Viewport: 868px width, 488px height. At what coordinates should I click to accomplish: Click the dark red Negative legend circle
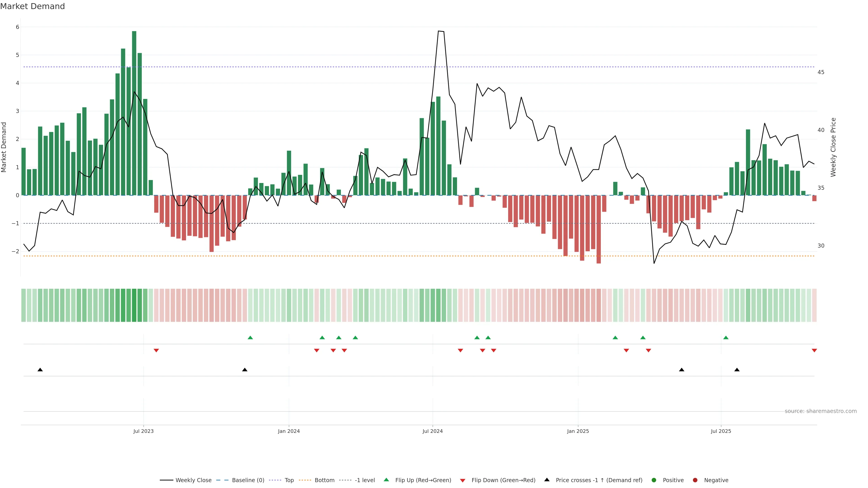pyautogui.click(x=695, y=480)
